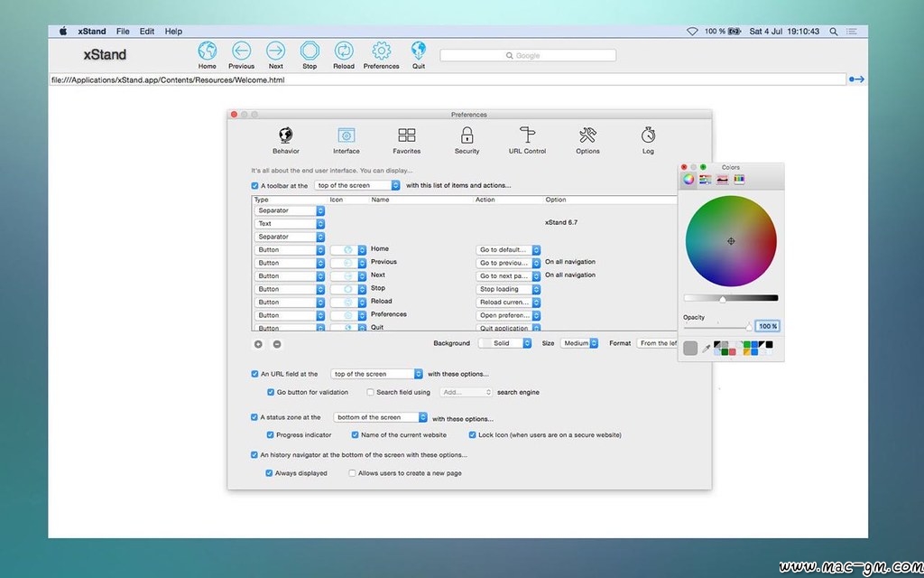The image size is (924, 578).
Task: Switch Colors panel to pencils mode
Action: (x=739, y=180)
